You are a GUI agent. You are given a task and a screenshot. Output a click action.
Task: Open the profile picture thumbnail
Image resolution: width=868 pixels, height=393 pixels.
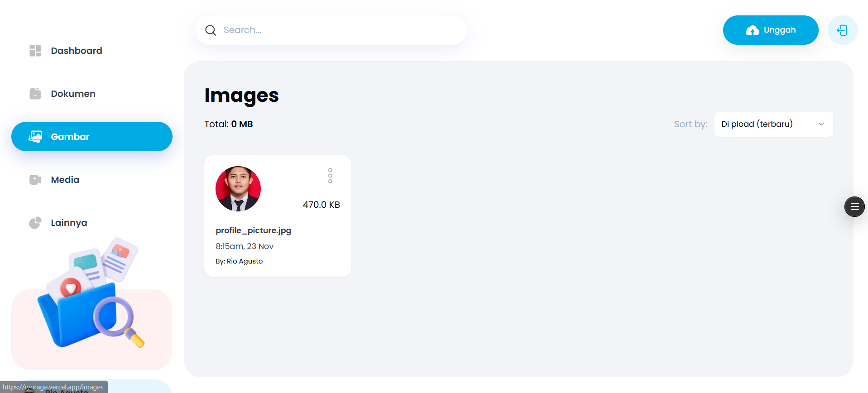click(x=238, y=189)
